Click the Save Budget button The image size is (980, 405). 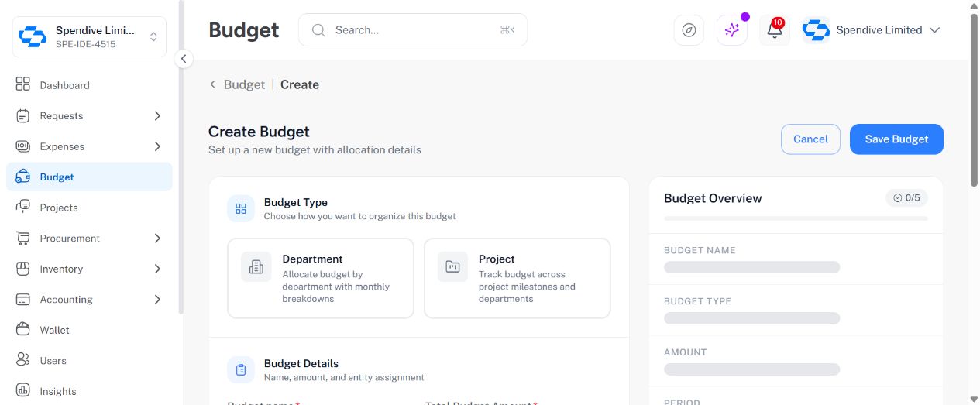pos(896,139)
